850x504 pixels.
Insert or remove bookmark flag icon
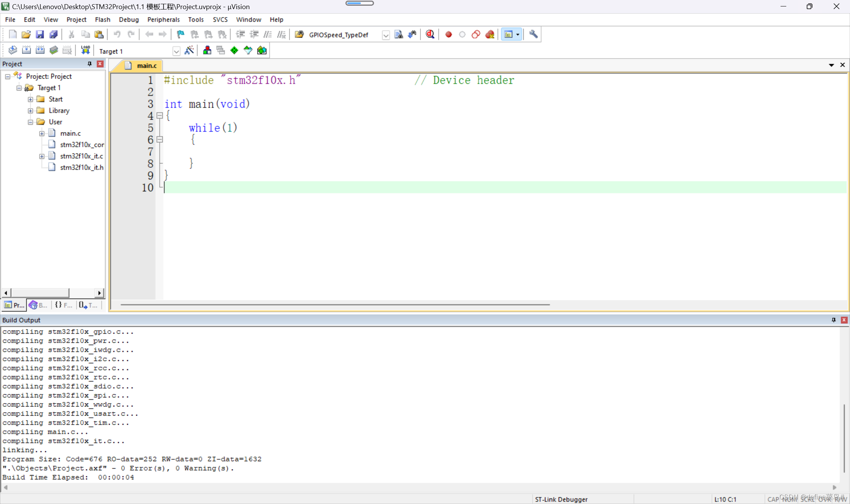point(181,35)
